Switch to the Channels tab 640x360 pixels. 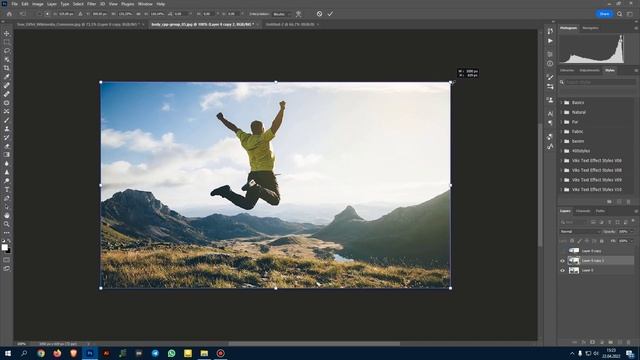[583, 211]
